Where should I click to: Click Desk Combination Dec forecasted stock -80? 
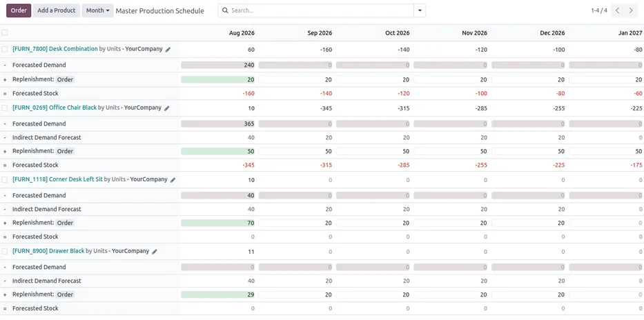coord(560,94)
